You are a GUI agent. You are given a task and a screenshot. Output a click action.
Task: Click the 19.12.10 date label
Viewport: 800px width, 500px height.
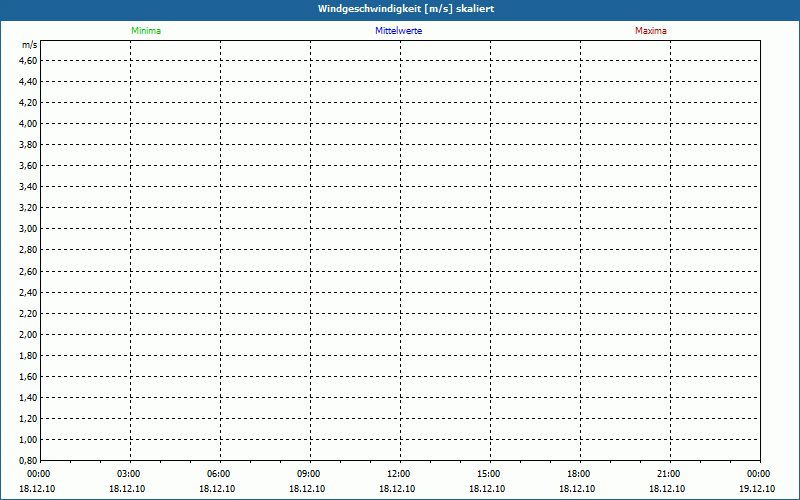coord(757,489)
